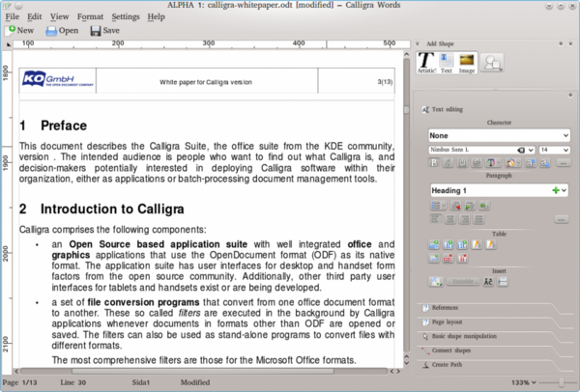The height and width of the screenshot is (392, 580).
Task: Click the decrease indent icon
Action: [455, 206]
